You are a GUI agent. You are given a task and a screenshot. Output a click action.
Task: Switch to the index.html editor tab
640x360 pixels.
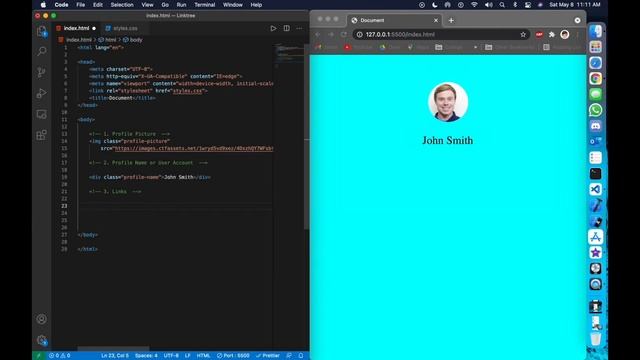click(76, 28)
